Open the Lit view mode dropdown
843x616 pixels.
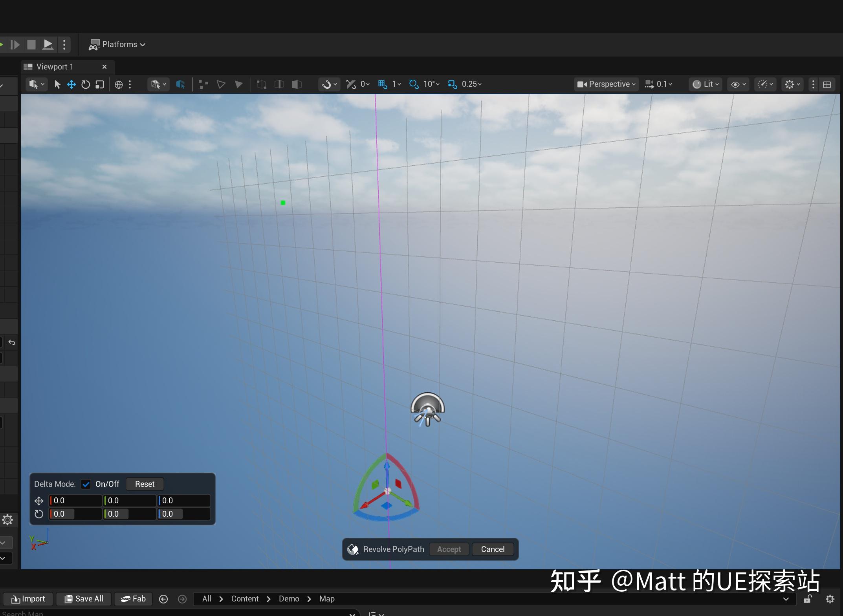click(x=705, y=84)
